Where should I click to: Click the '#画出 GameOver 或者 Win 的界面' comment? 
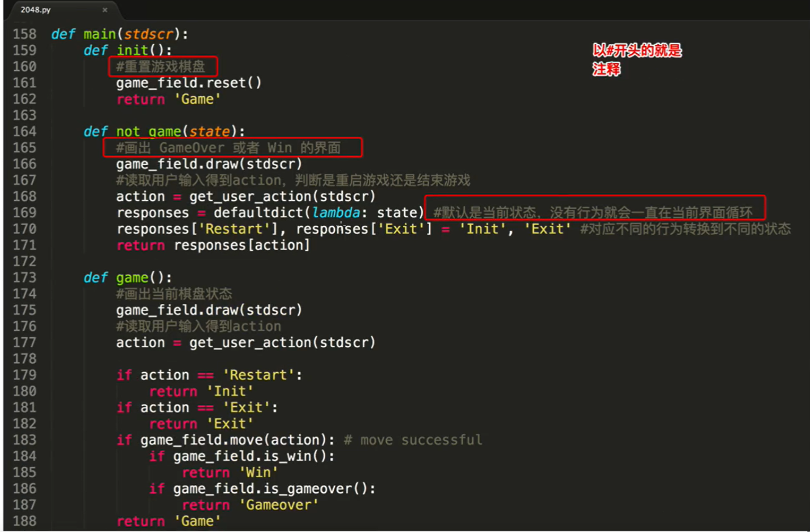(229, 148)
